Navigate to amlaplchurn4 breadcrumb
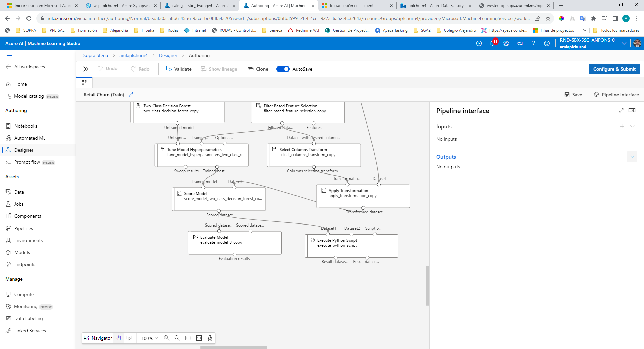The image size is (644, 349). (x=133, y=55)
